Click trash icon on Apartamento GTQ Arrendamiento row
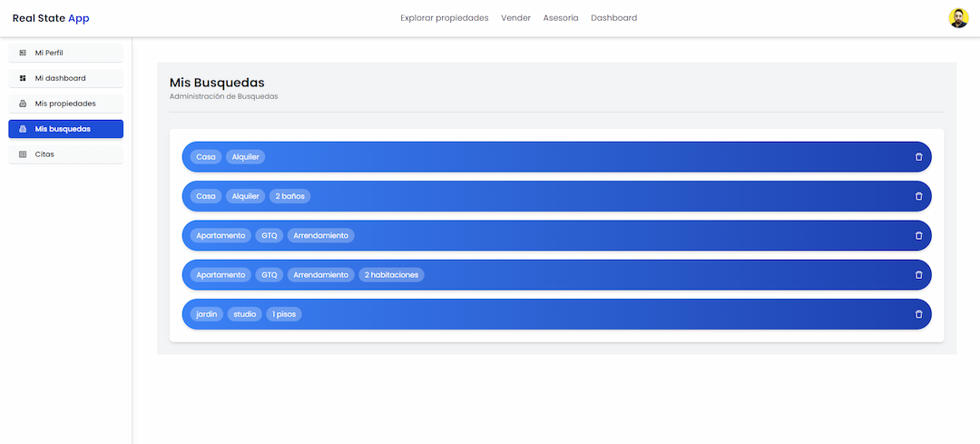 918,235
